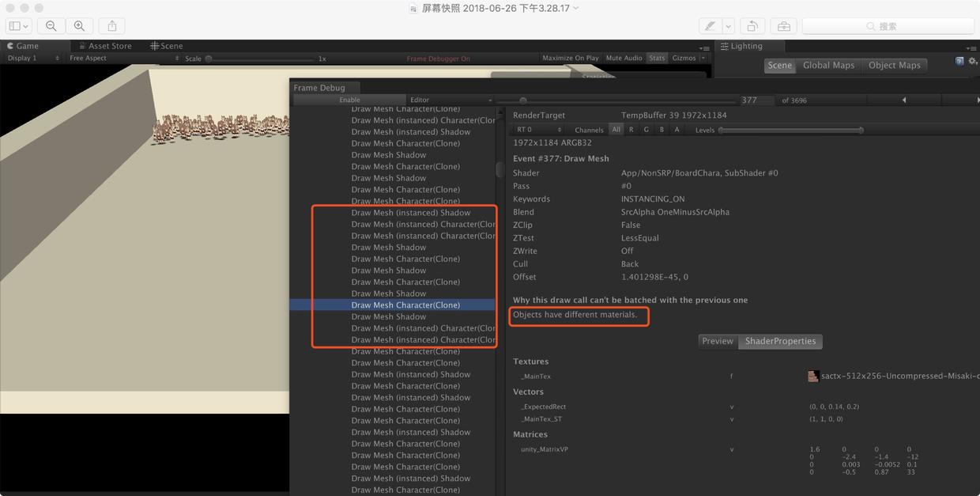The height and width of the screenshot is (496, 980).
Task: Click the highlighted Draw Mesh Character(Clone) row
Action: pyautogui.click(x=394, y=305)
